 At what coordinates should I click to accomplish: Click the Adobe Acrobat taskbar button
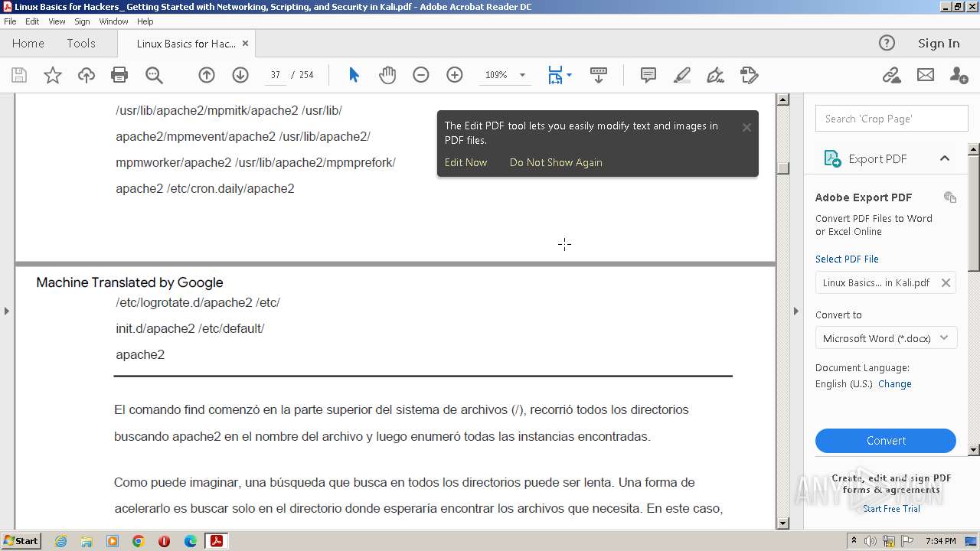(x=217, y=541)
